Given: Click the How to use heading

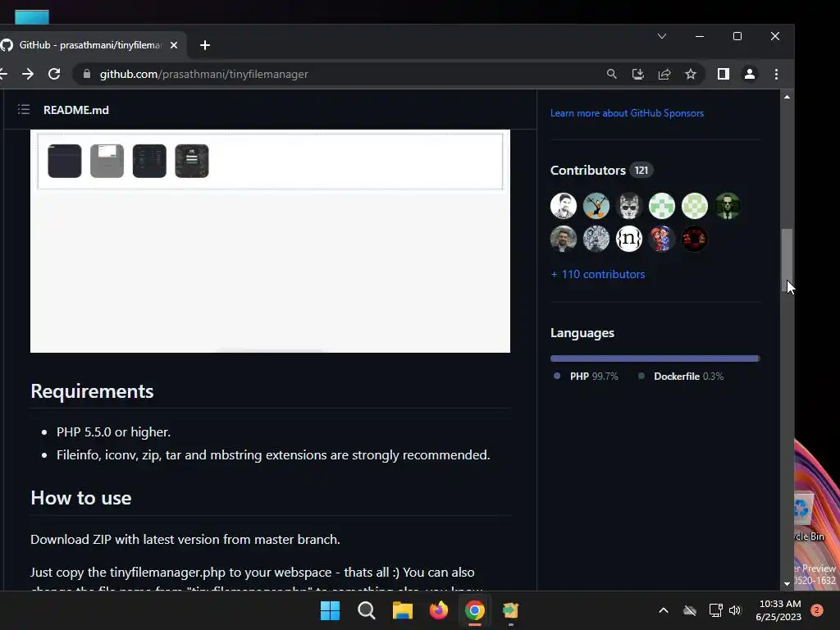Looking at the screenshot, I should coord(81,498).
